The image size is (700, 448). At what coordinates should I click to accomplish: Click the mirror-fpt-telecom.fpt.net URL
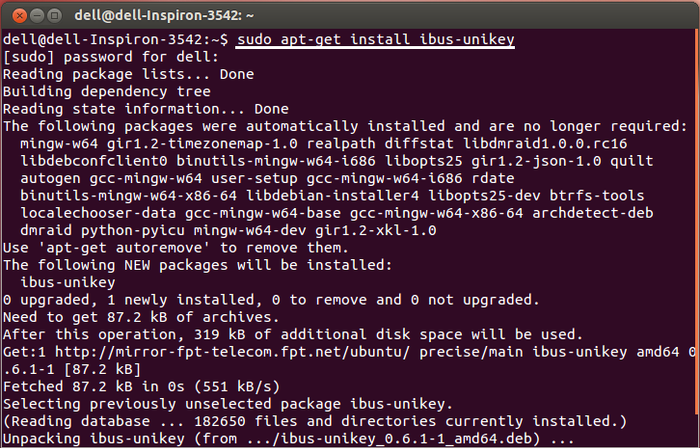[232, 352]
